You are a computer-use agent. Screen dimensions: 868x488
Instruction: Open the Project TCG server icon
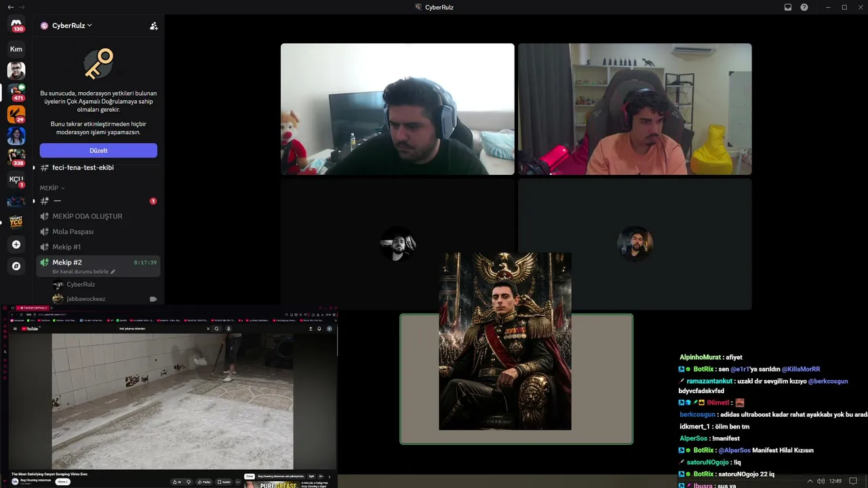click(16, 222)
